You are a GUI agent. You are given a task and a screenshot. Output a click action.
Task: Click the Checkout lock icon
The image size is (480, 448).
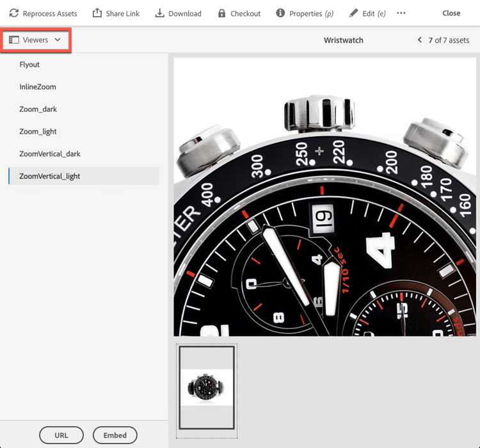[221, 13]
